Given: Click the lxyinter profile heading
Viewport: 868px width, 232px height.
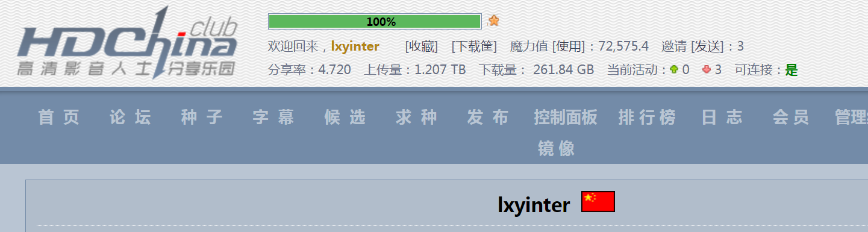Looking at the screenshot, I should [534, 205].
